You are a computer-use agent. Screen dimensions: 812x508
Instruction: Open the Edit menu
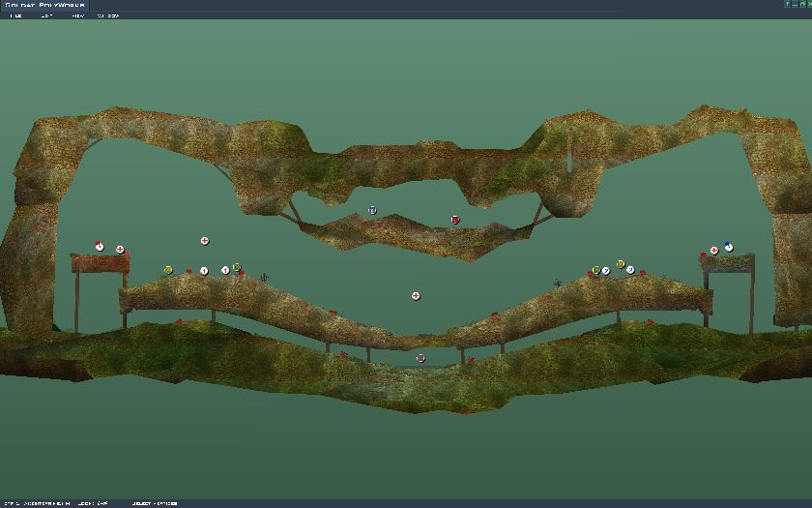45,15
